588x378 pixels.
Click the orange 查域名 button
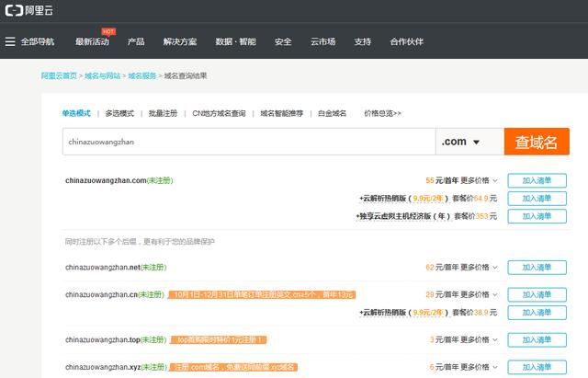tap(537, 142)
